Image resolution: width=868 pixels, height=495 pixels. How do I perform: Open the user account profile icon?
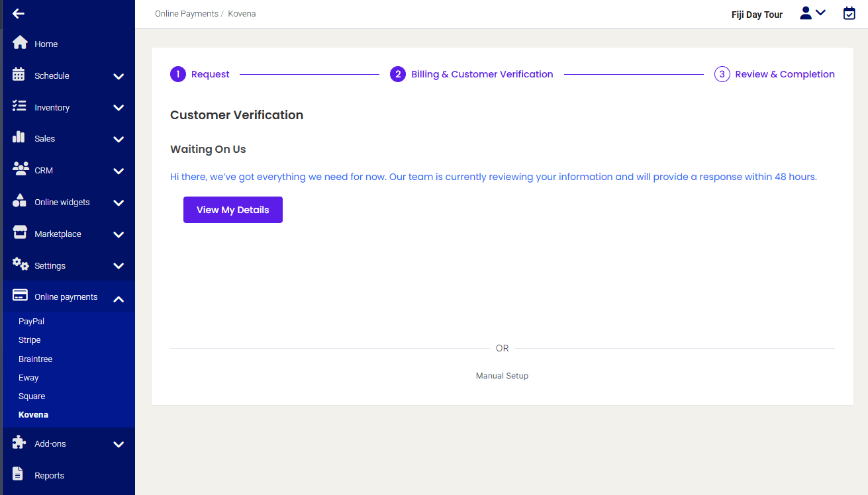(806, 13)
